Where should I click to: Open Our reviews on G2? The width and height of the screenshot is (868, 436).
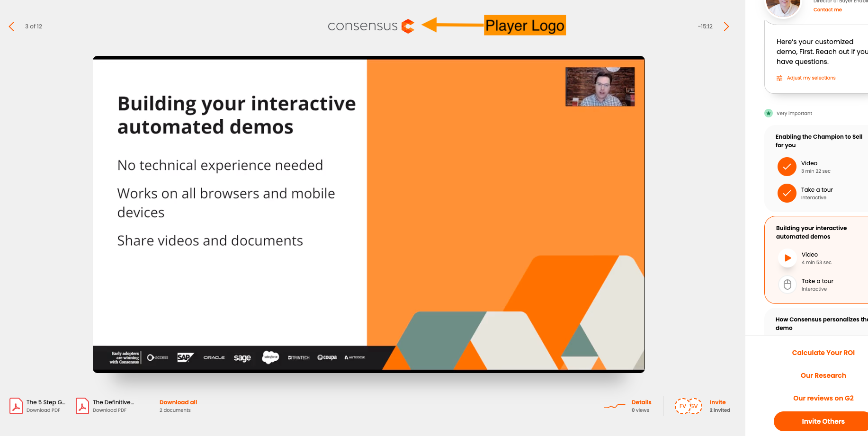click(823, 398)
